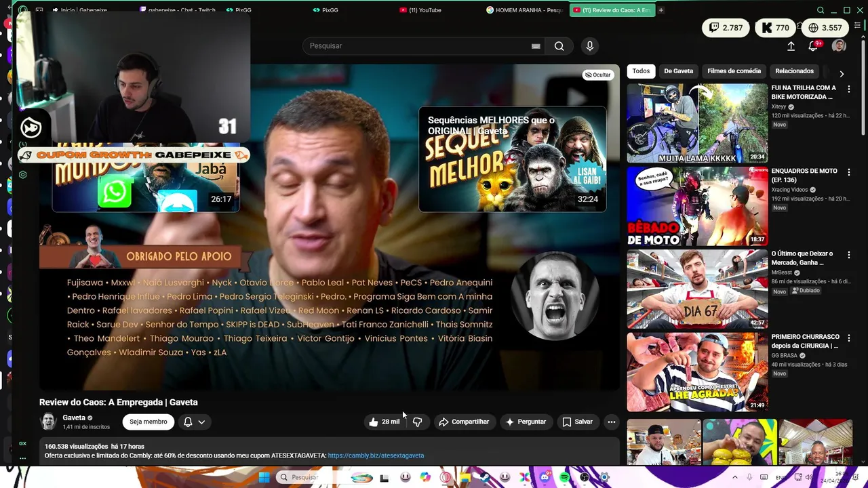Open Gaveta channel avatar

tap(48, 422)
